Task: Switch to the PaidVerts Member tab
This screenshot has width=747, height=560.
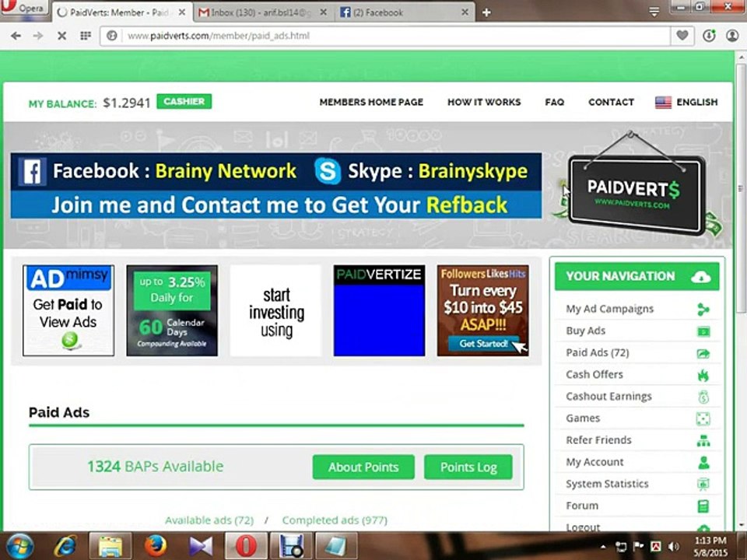Action: (122, 13)
